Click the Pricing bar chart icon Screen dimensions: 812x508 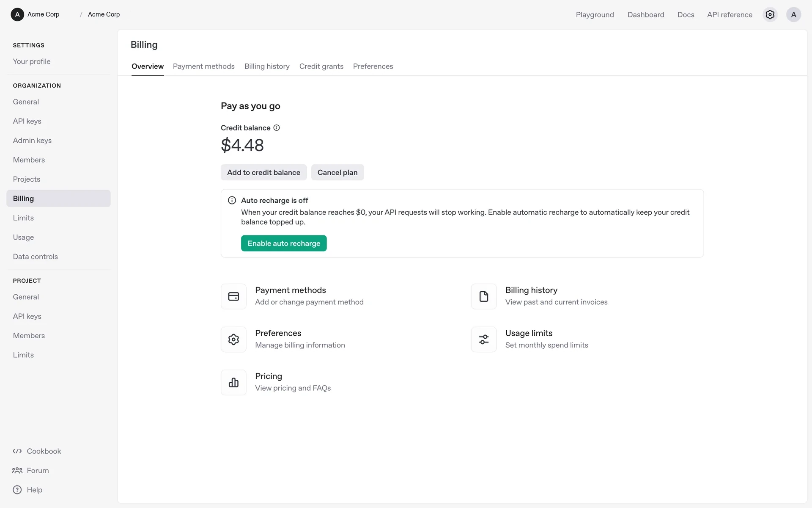click(233, 382)
